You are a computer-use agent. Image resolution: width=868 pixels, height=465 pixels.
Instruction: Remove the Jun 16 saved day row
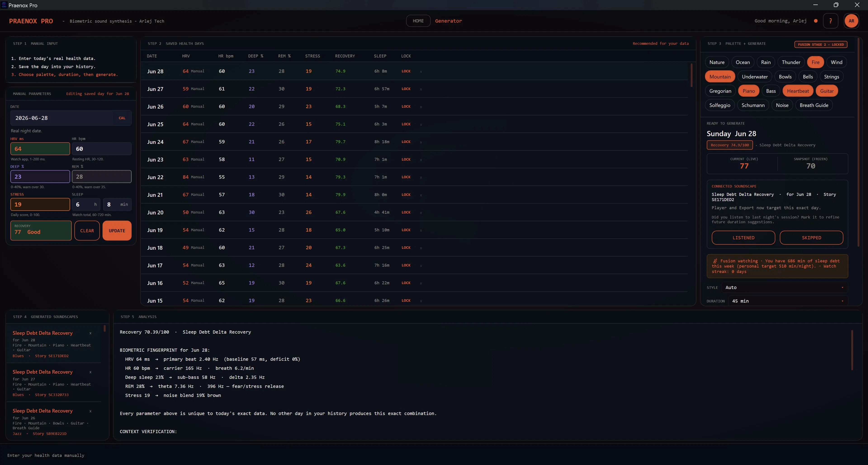(421, 283)
